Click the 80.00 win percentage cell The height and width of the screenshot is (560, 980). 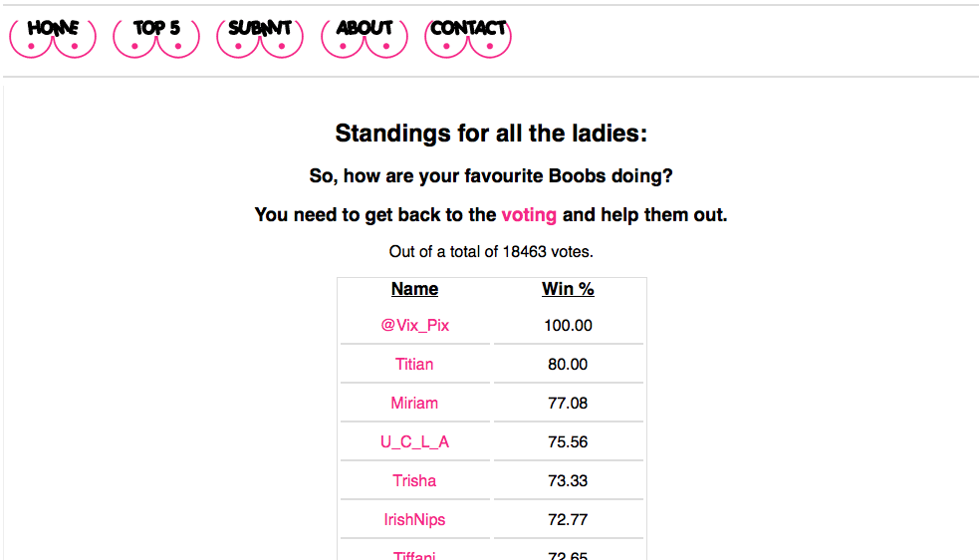568,365
